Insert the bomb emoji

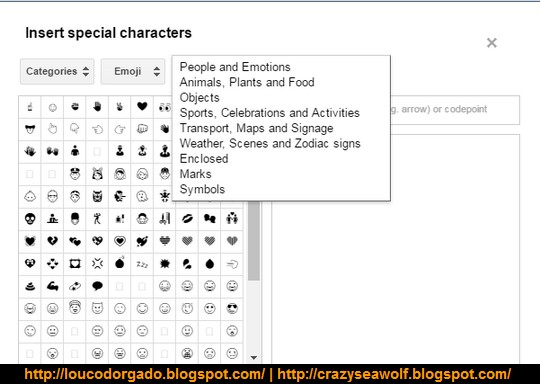(120, 264)
